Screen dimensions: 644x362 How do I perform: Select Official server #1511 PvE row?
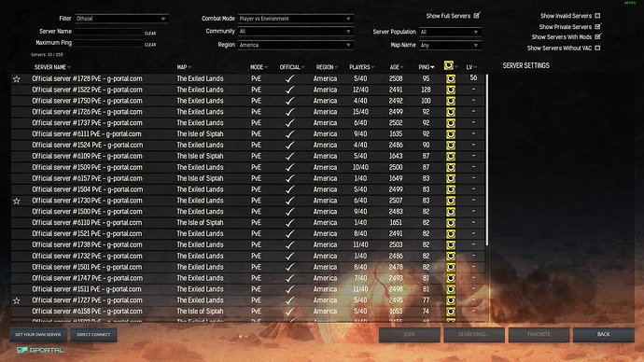click(x=247, y=289)
